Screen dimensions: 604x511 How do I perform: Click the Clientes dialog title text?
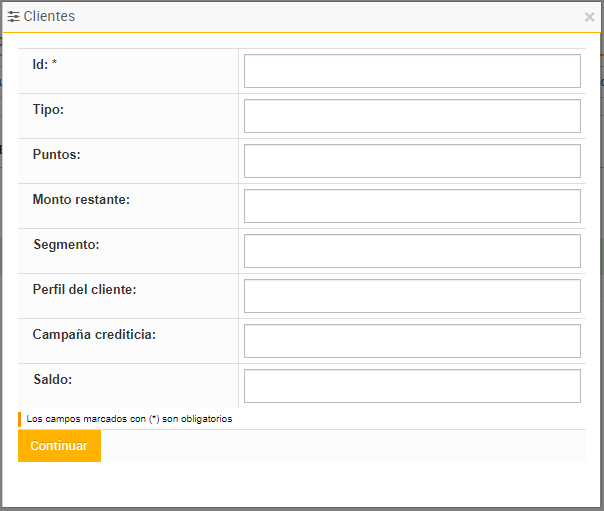pyautogui.click(x=49, y=17)
